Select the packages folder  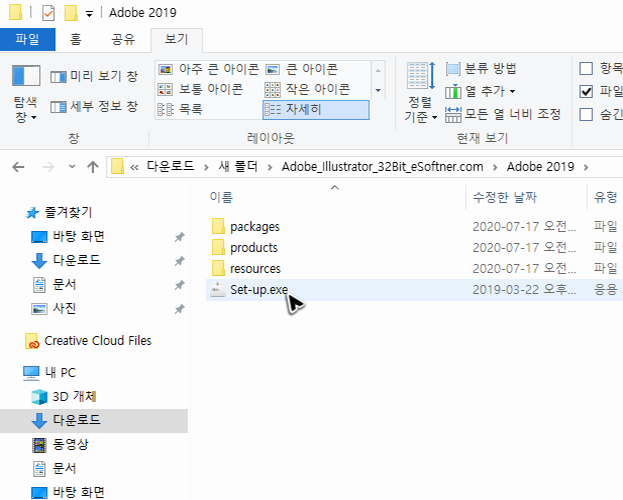pyautogui.click(x=255, y=227)
